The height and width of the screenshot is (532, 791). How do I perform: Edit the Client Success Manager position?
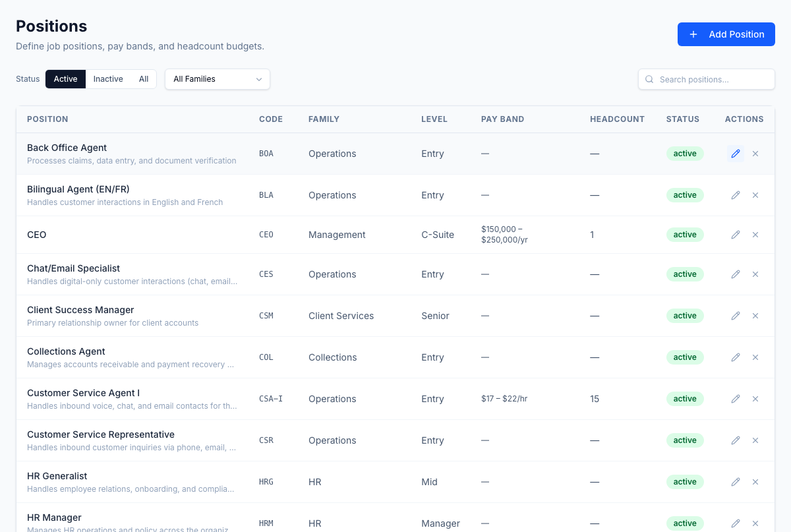736,316
